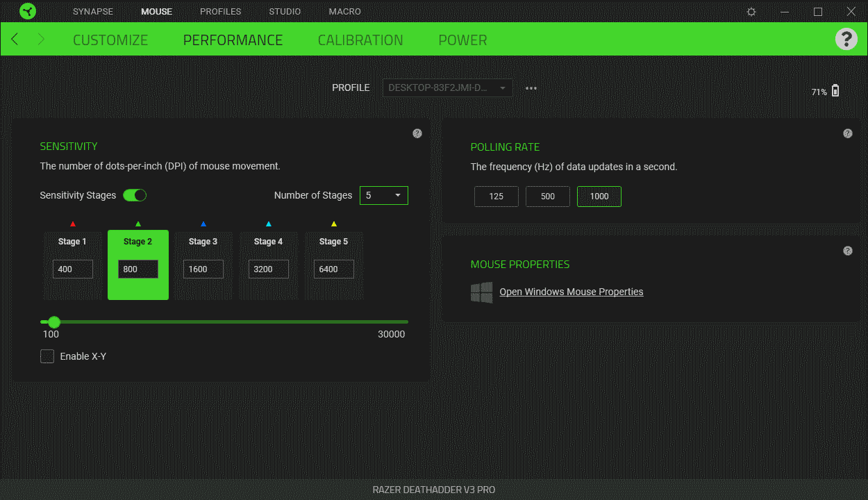The image size is (868, 500).
Task: Go forward with the right arrow
Action: 41,39
